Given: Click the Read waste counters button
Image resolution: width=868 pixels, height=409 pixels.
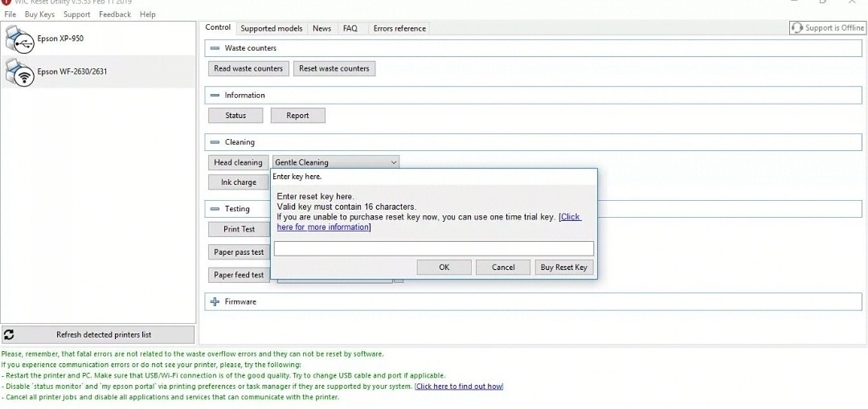Looking at the screenshot, I should pyautogui.click(x=248, y=69).
